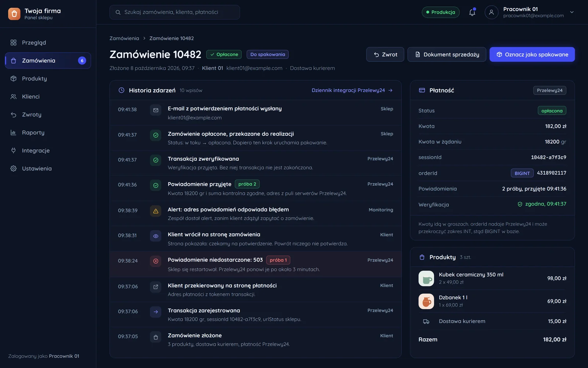Screen dimensions: 588x368
Task: Focus the search orders input field
Action: [175, 12]
